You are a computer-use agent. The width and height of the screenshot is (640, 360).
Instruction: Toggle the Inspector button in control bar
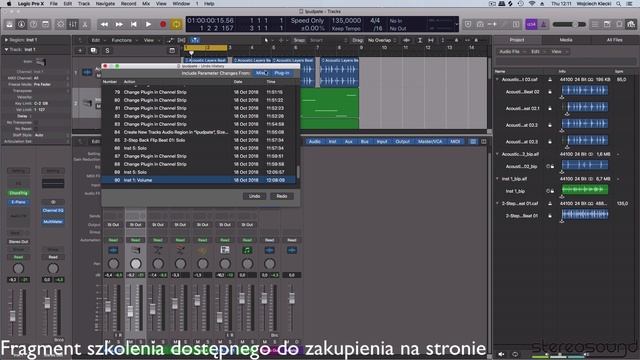pos(21,24)
